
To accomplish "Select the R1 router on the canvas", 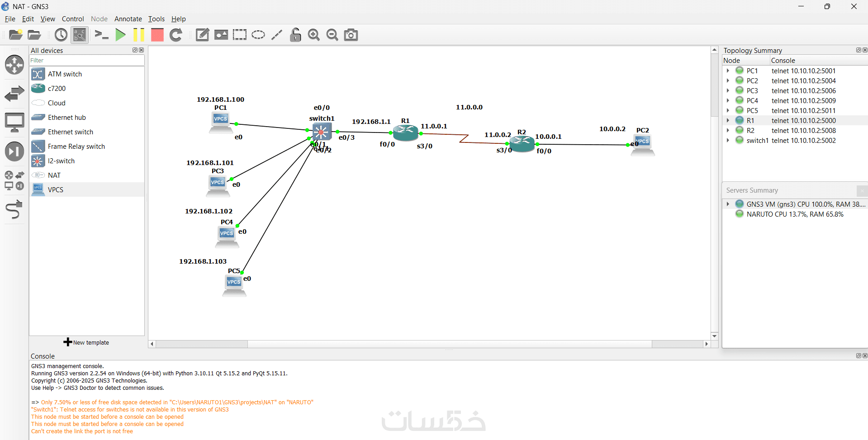I will tap(406, 132).
